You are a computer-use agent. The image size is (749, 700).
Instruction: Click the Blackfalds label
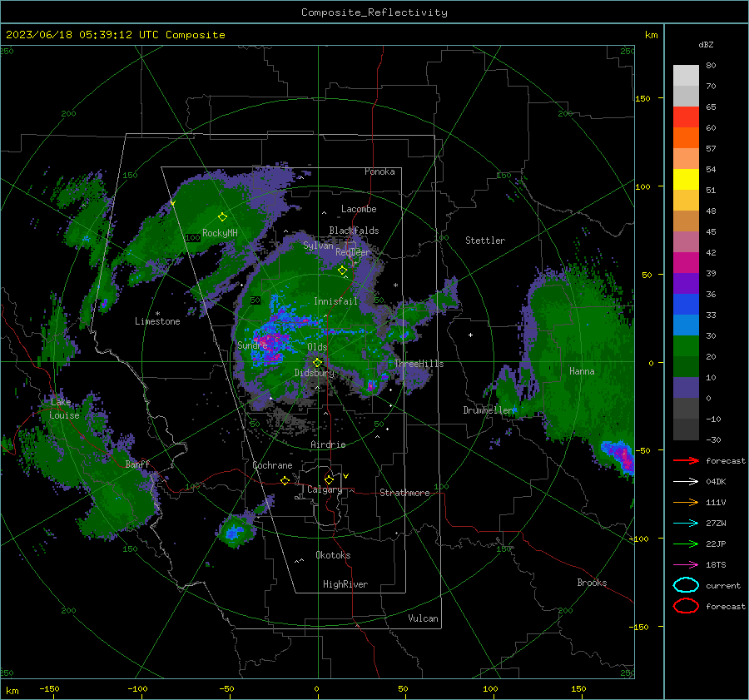click(354, 231)
